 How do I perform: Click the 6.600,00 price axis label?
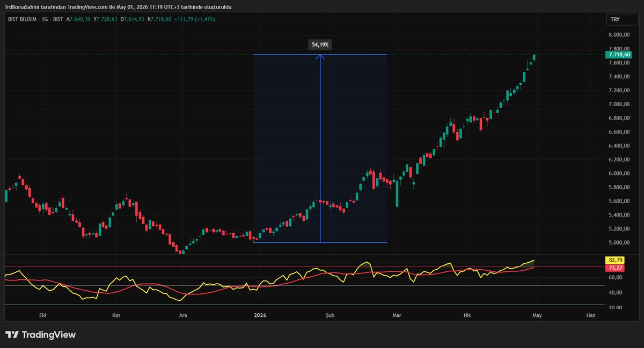pos(619,132)
